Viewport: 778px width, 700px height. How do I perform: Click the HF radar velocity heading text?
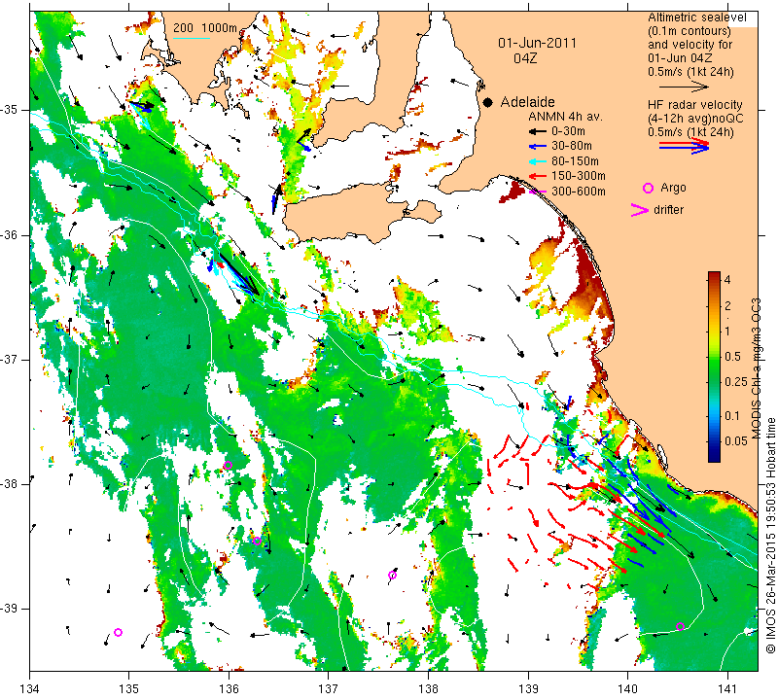pyautogui.click(x=695, y=105)
